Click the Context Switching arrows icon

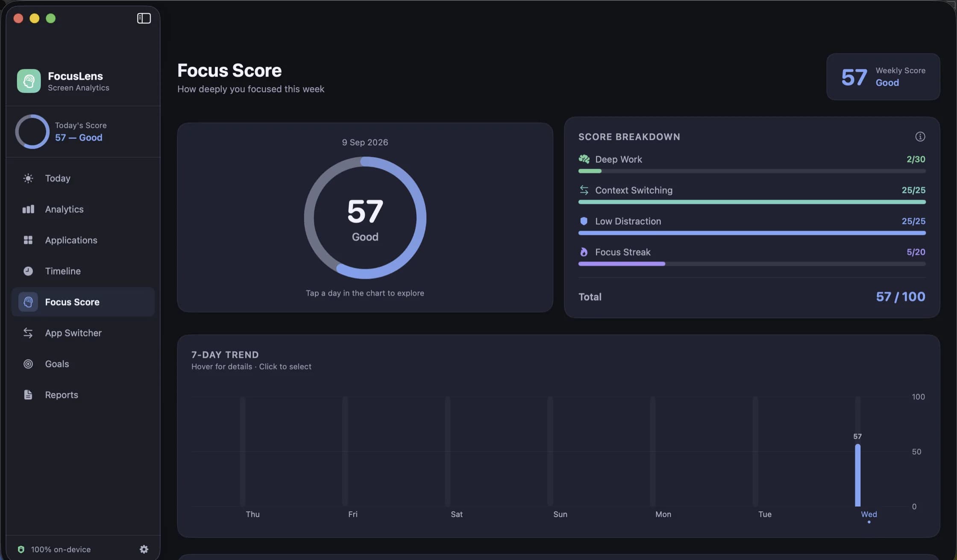[x=584, y=190]
